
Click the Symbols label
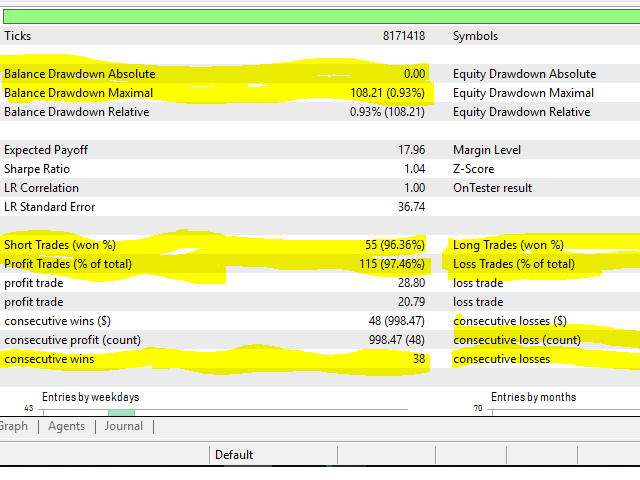476,36
